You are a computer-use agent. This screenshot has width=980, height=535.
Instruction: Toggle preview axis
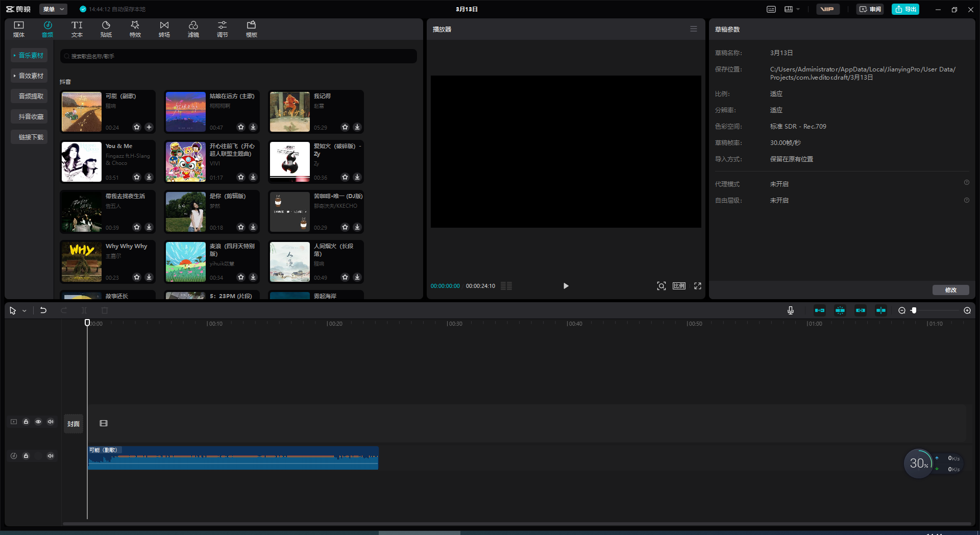coord(881,310)
